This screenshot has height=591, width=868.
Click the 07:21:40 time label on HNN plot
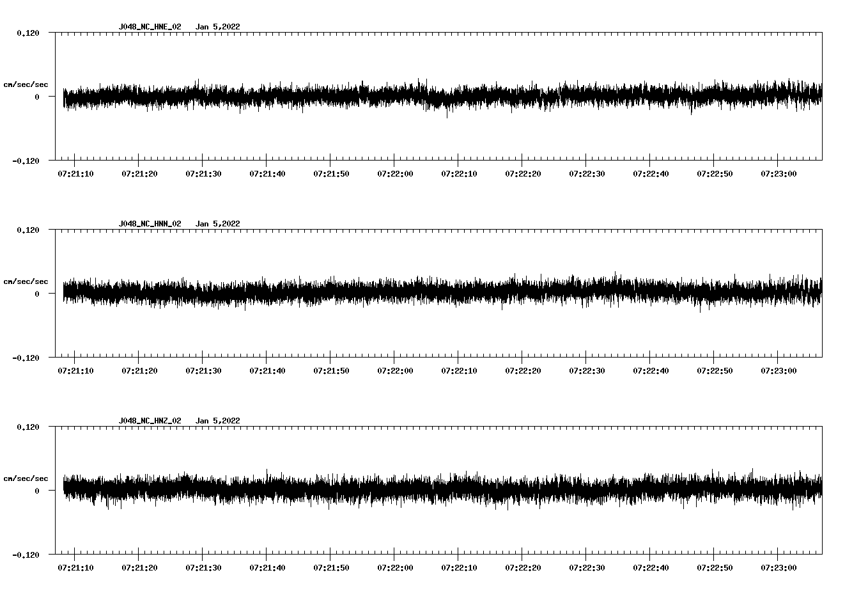(267, 370)
